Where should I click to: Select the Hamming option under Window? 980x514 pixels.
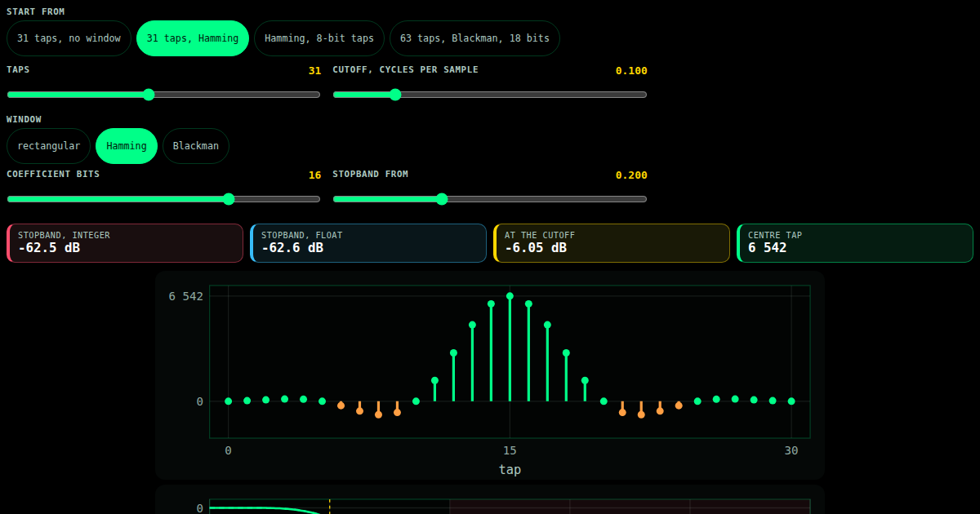[127, 146]
